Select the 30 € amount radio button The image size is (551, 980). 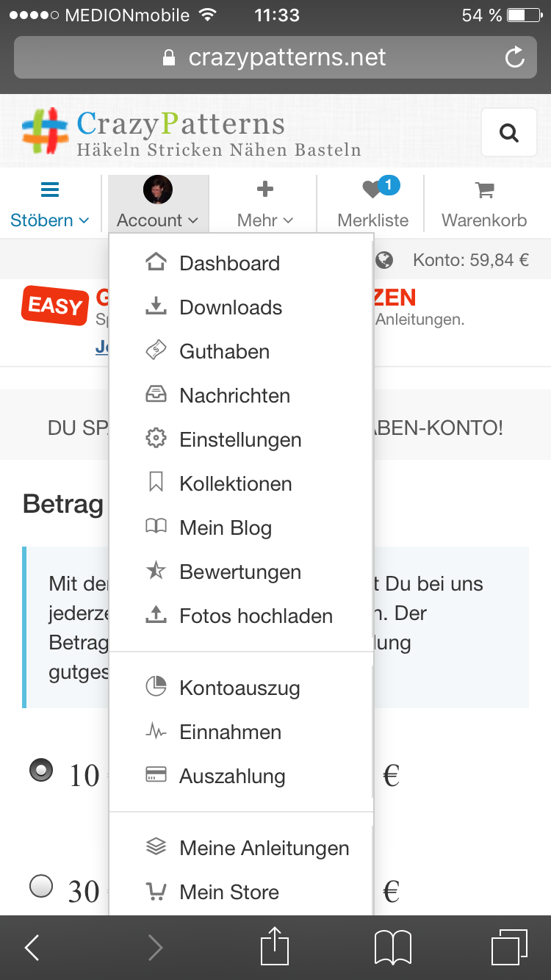[x=41, y=887]
